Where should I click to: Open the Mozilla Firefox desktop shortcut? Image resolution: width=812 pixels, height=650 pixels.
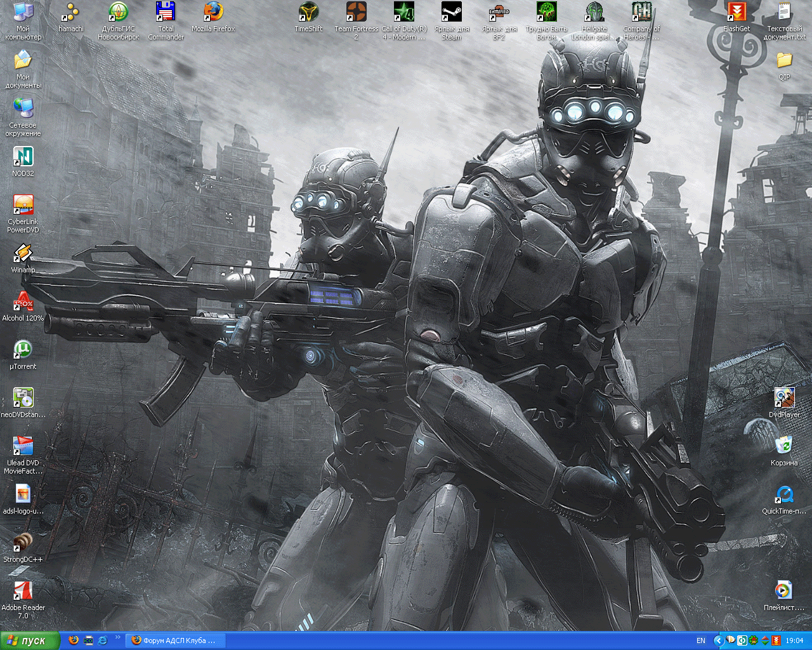pyautogui.click(x=213, y=13)
